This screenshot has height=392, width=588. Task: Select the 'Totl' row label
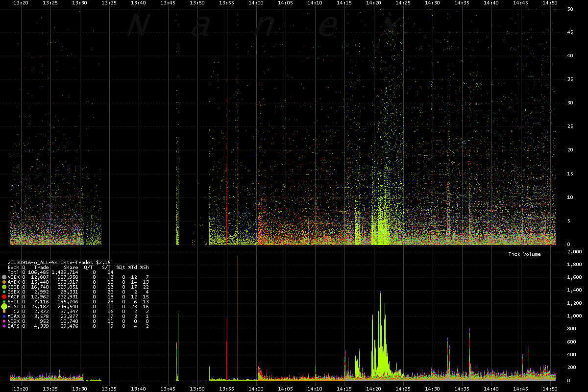click(13, 272)
